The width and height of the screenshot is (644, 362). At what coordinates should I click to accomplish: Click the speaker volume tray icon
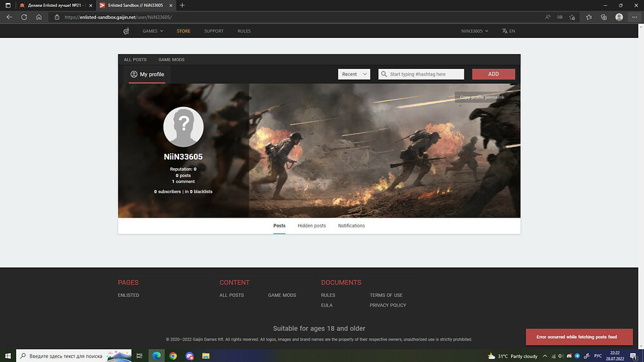tap(561, 356)
